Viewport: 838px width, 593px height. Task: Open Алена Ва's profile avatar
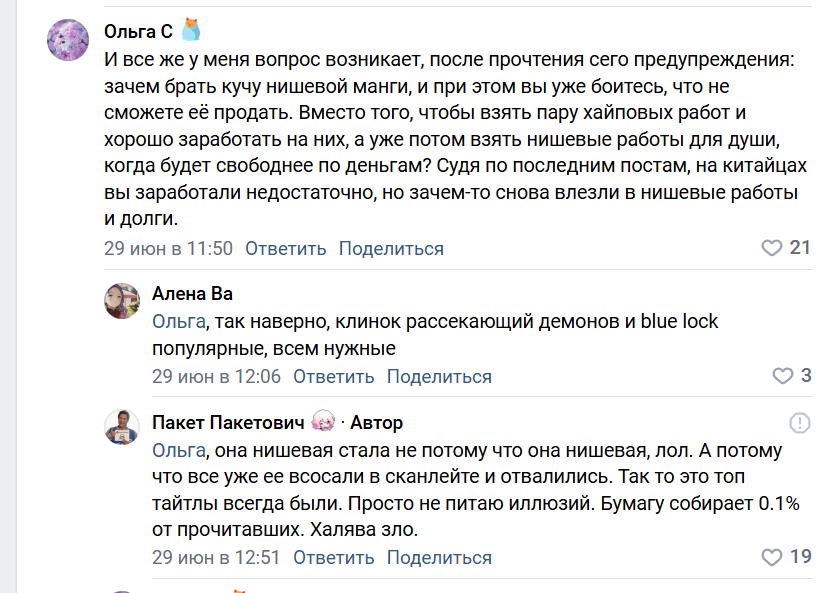(x=122, y=301)
